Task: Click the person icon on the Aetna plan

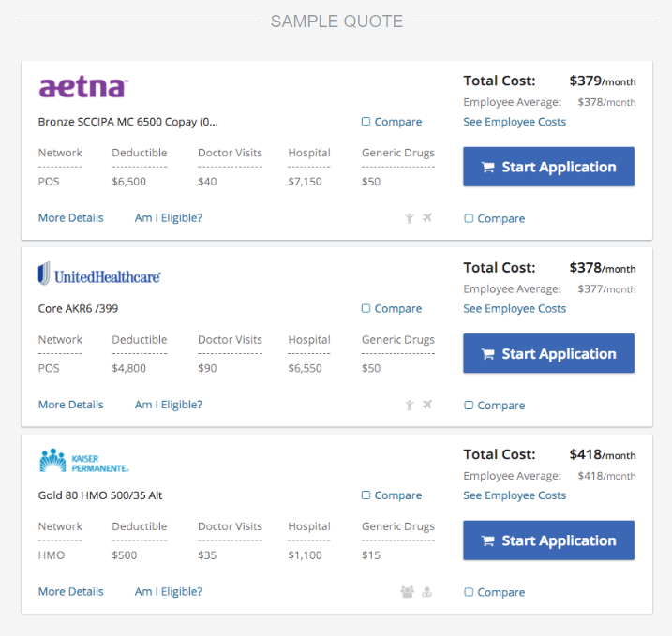Action: point(410,218)
